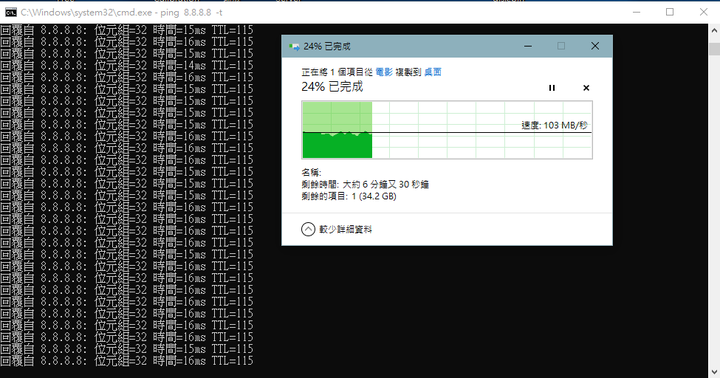This screenshot has height=378, width=720.
Task: Click the file copy icon in the dialog title bar
Action: pyautogui.click(x=294, y=46)
